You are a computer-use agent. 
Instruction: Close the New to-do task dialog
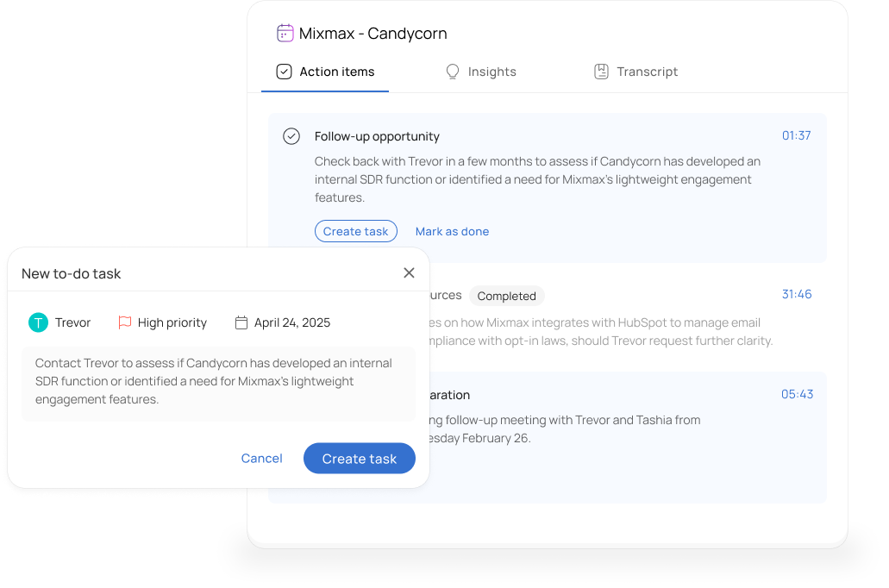(409, 272)
